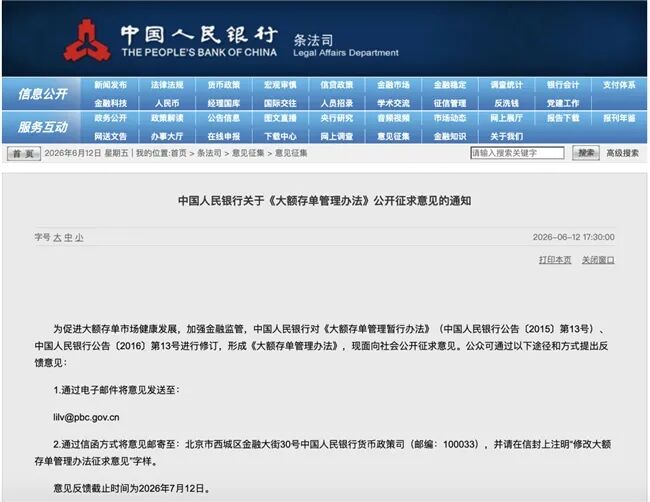The height and width of the screenshot is (502, 650).
Task: Open the 金融市场 menu item
Action: click(x=393, y=85)
